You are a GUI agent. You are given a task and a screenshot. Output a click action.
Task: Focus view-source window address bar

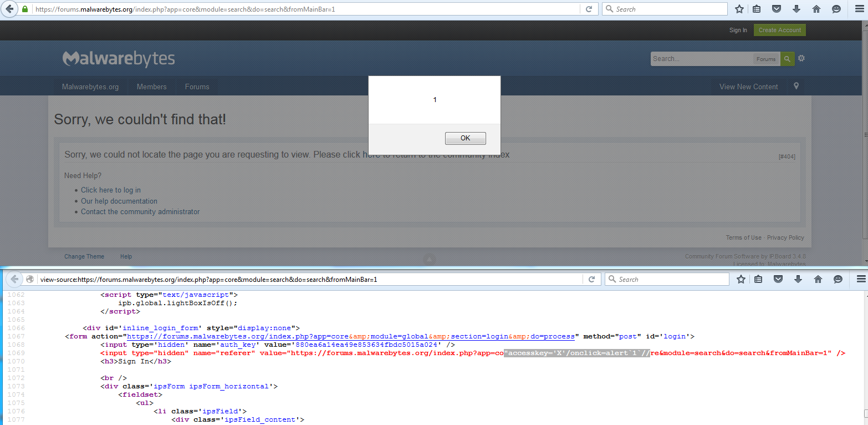310,279
